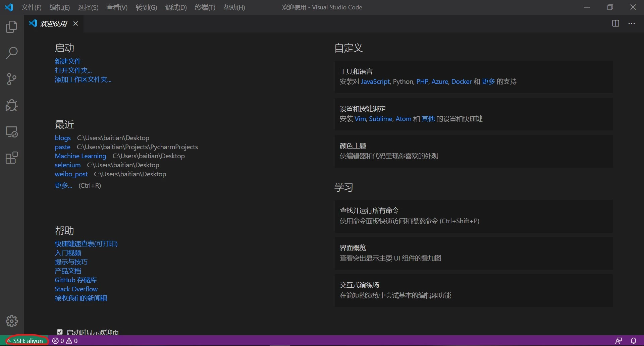Open the Remote Explorer icon

[12, 132]
